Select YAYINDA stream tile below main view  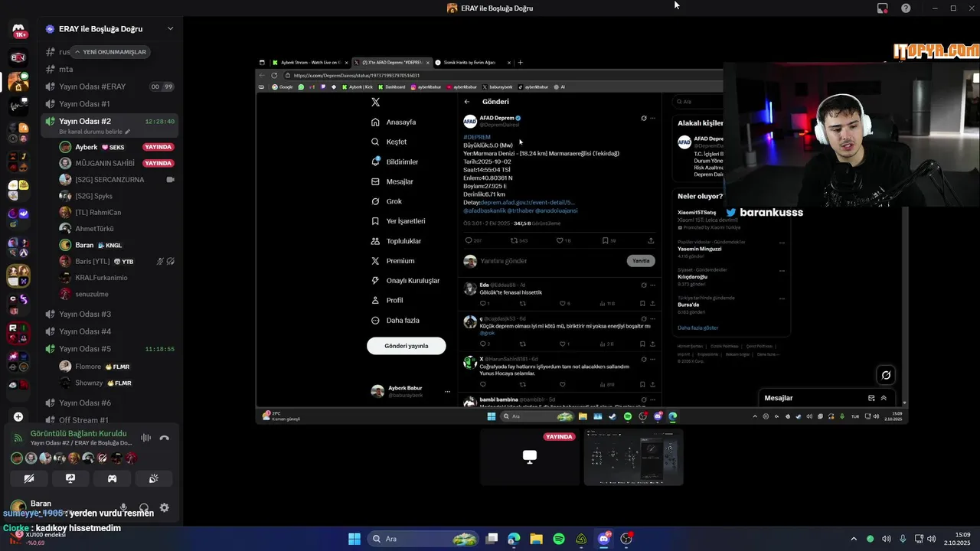530,457
